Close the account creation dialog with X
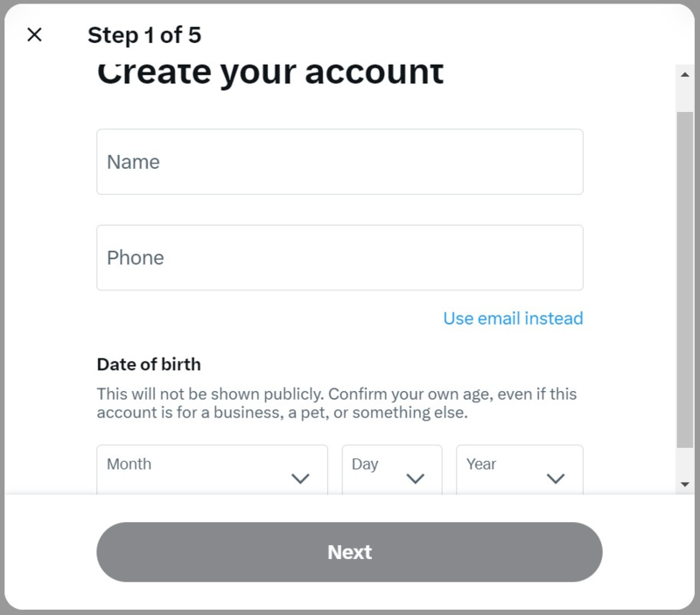 (x=34, y=35)
